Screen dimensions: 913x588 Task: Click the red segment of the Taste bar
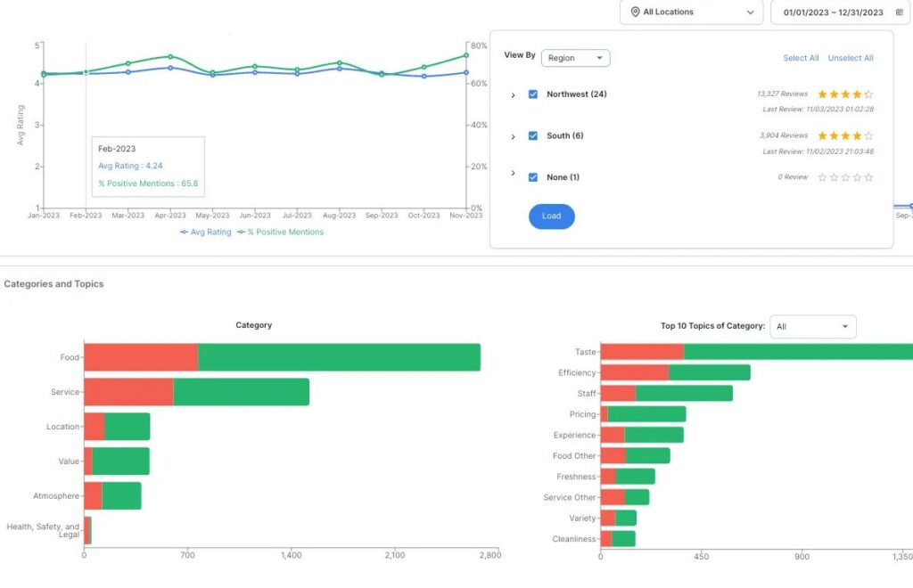click(642, 351)
